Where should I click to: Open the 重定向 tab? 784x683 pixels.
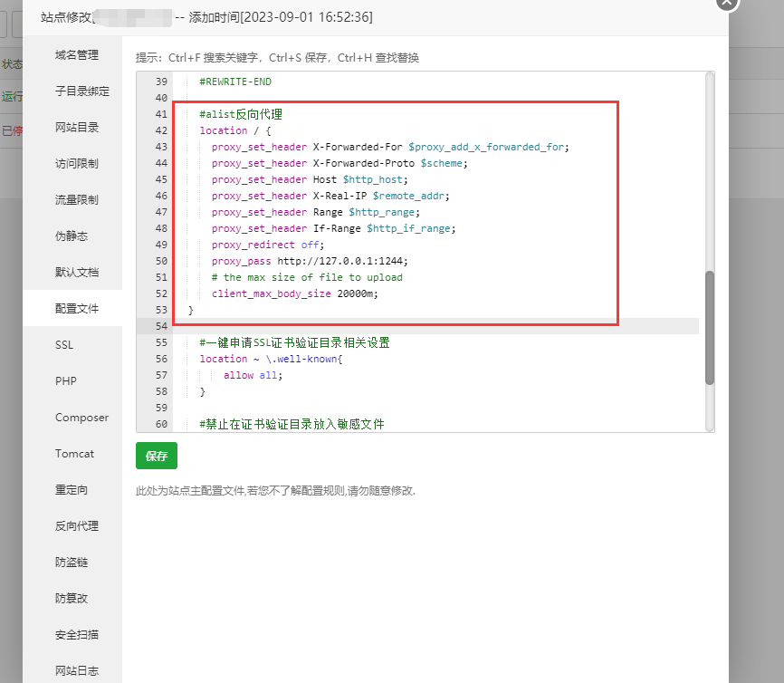[71, 490]
